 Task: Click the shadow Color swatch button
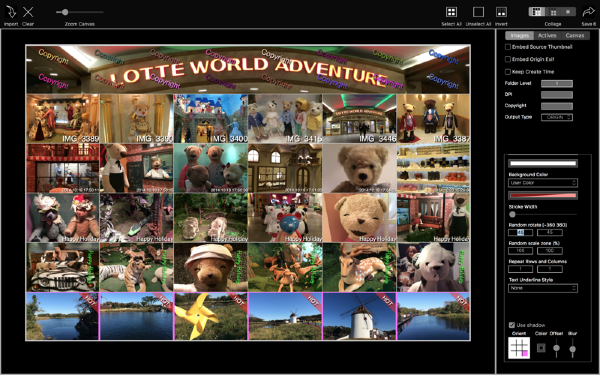coord(541,347)
